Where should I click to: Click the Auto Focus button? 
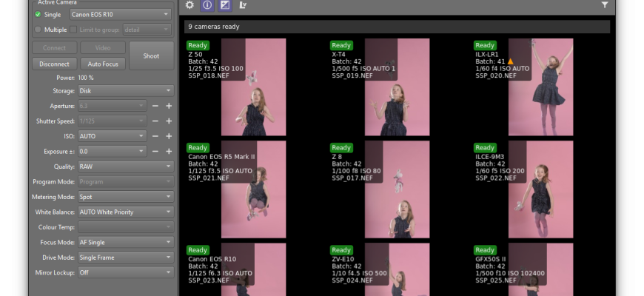pyautogui.click(x=103, y=64)
